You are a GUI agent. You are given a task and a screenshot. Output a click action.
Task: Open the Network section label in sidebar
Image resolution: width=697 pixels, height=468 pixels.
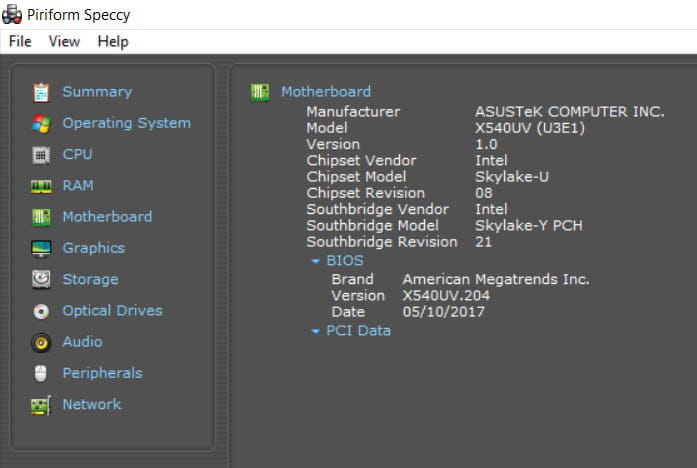92,404
